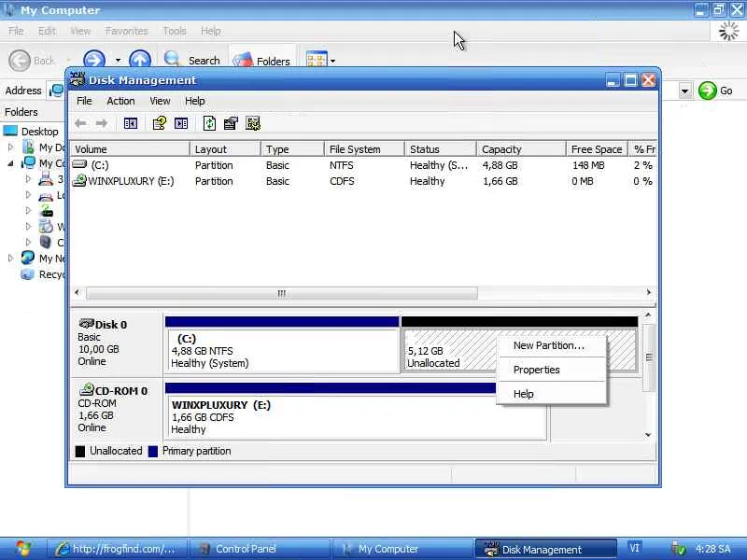Switch to the frogfind.com taskbar button

pyautogui.click(x=117, y=549)
